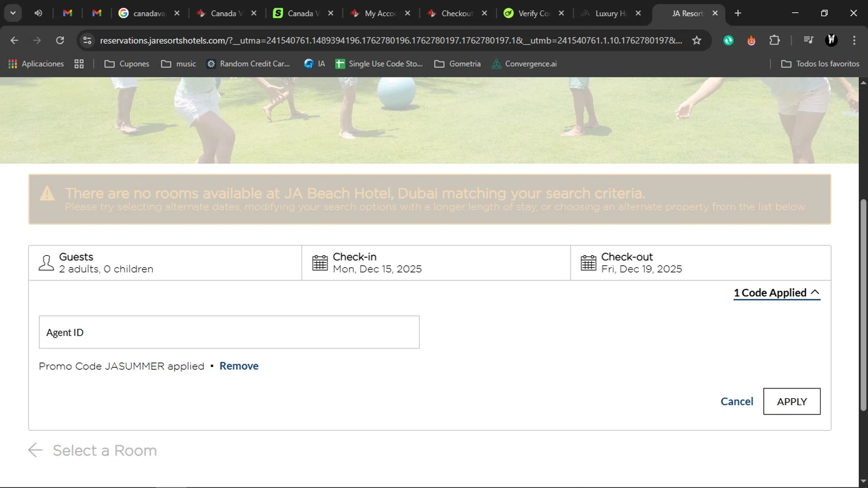Open the Cupones bookmark folder
This screenshot has width=868, height=488.
click(127, 64)
